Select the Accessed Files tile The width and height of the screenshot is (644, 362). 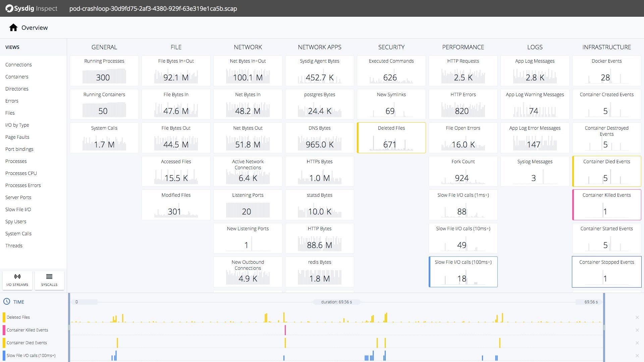[x=176, y=171]
